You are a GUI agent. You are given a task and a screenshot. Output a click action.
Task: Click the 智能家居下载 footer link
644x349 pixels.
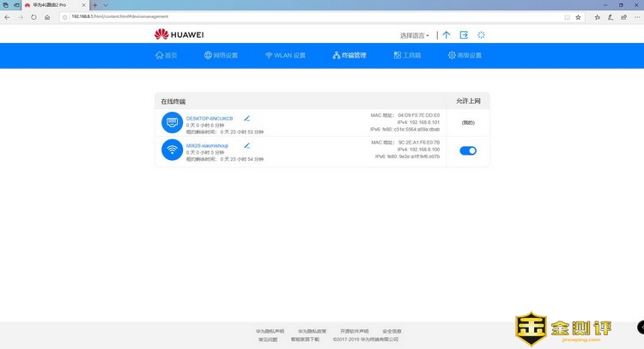coord(305,340)
